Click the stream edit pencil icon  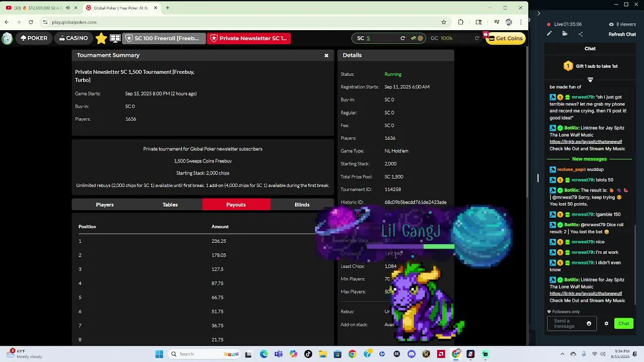click(549, 34)
